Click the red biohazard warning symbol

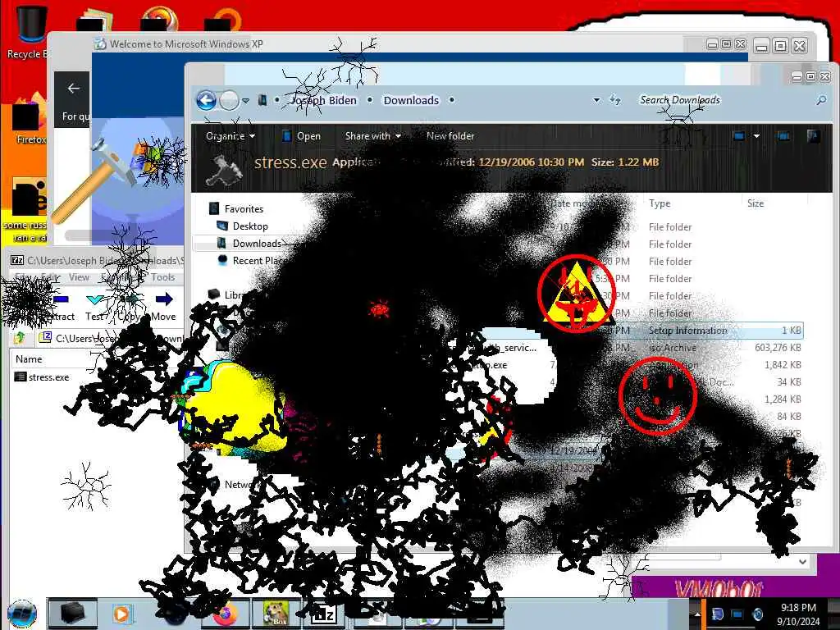click(x=577, y=293)
